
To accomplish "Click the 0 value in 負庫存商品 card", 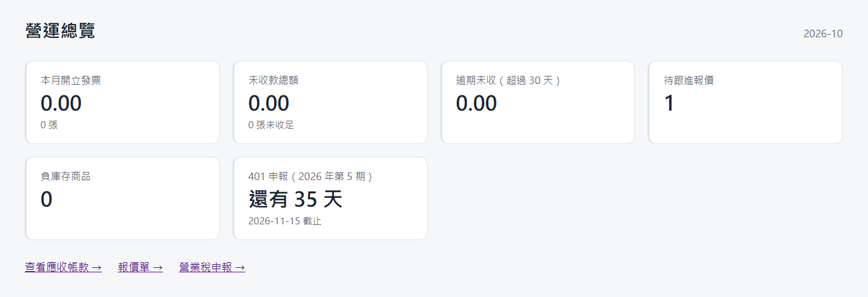I will click(x=46, y=199).
